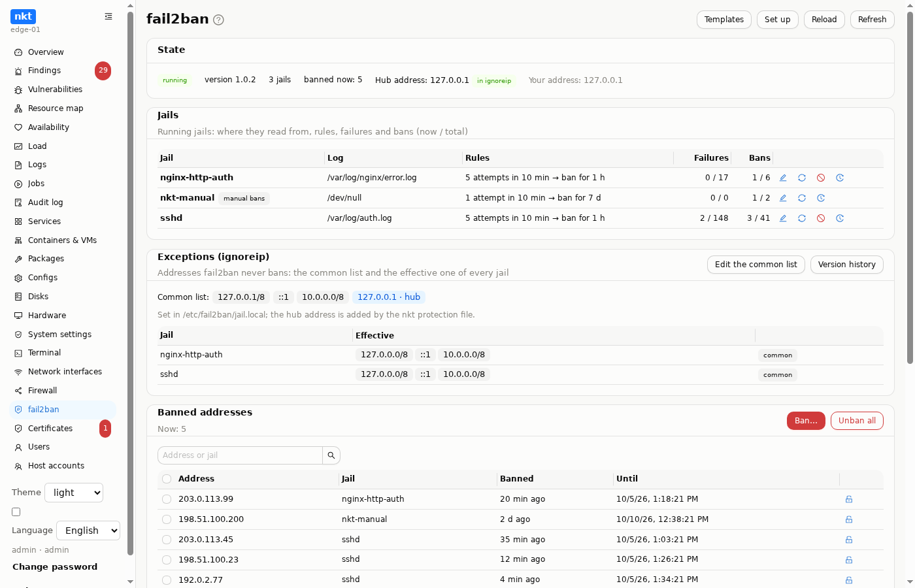The width and height of the screenshot is (915, 588).
Task: Open the Language dropdown set to English
Action: (88, 531)
